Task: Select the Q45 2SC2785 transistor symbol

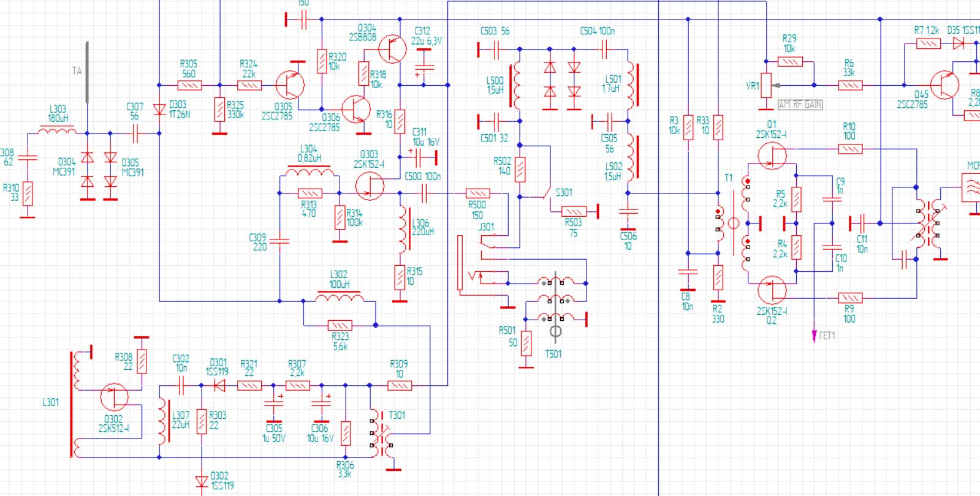Action: (944, 85)
